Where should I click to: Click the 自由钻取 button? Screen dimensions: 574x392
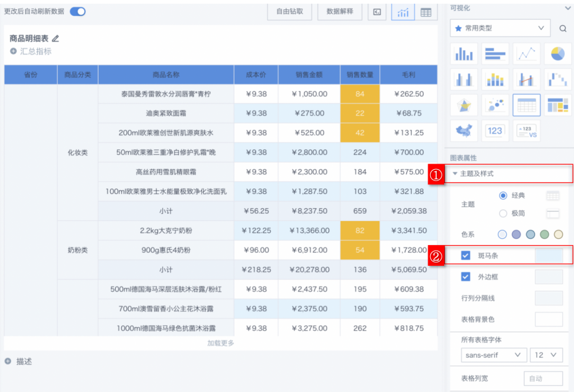click(x=290, y=11)
